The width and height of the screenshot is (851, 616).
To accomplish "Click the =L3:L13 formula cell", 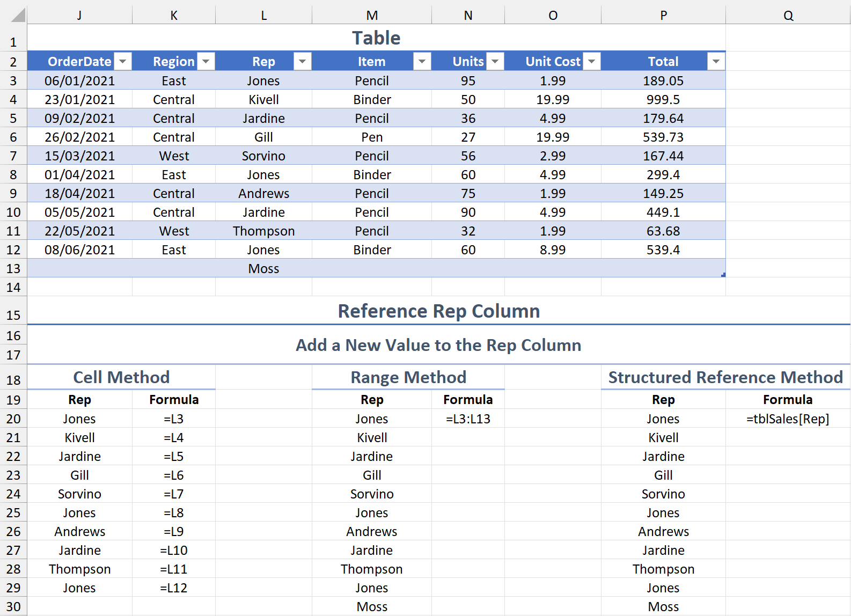I will pyautogui.click(x=468, y=419).
